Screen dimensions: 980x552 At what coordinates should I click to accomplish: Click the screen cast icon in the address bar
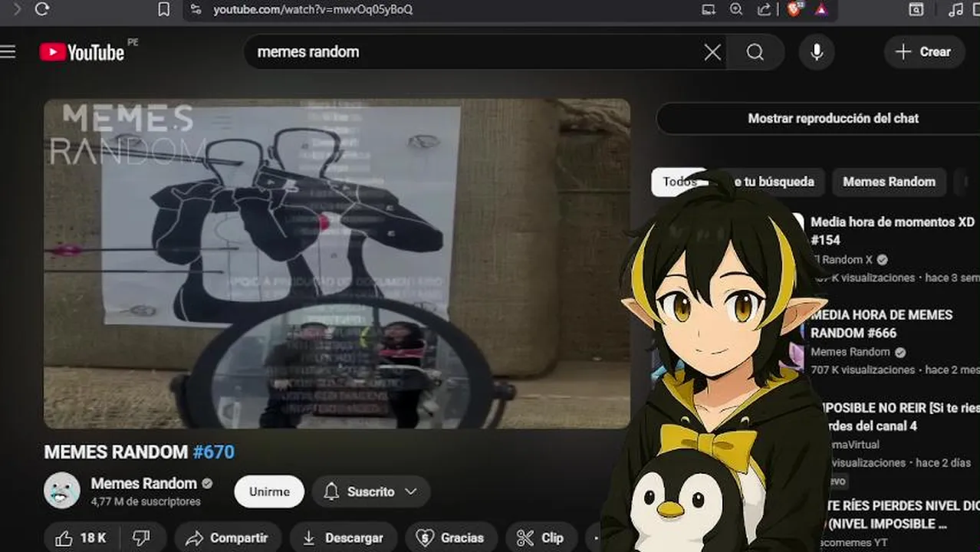pos(709,9)
